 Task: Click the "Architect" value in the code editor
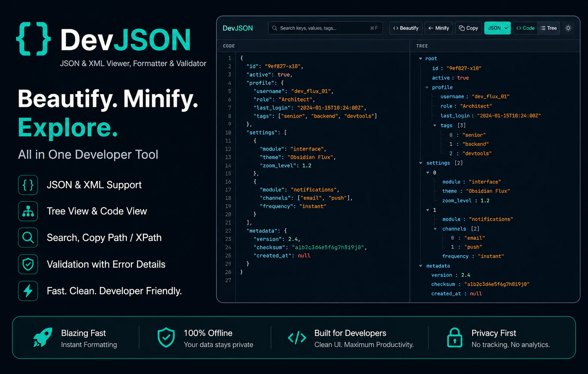coord(295,100)
